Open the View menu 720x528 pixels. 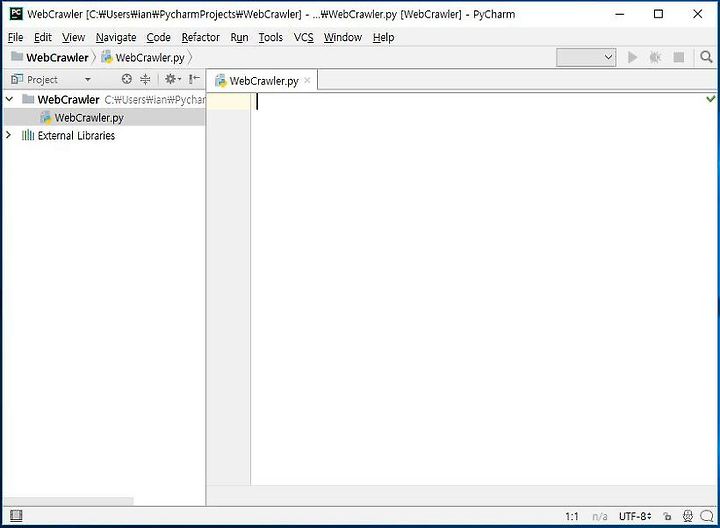click(x=73, y=37)
